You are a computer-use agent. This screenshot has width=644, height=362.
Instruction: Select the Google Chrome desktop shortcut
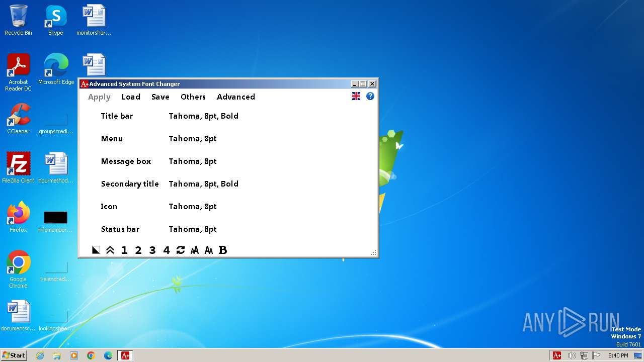pyautogui.click(x=18, y=269)
